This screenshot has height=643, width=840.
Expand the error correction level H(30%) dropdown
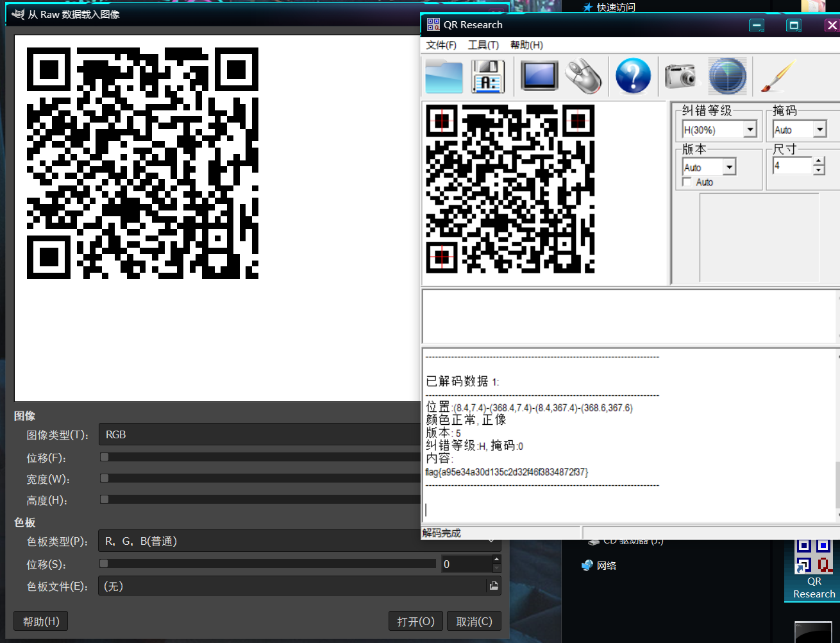pos(750,130)
